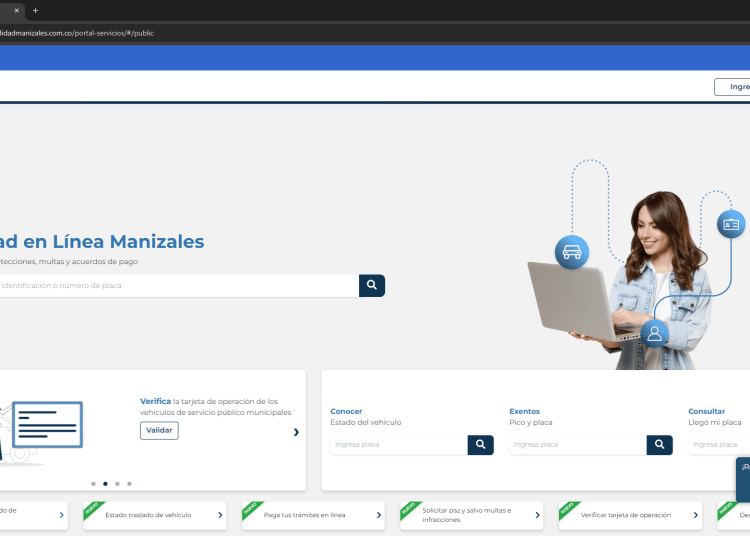Select the first carousel dot
The height and width of the screenshot is (536, 750).
[93, 484]
